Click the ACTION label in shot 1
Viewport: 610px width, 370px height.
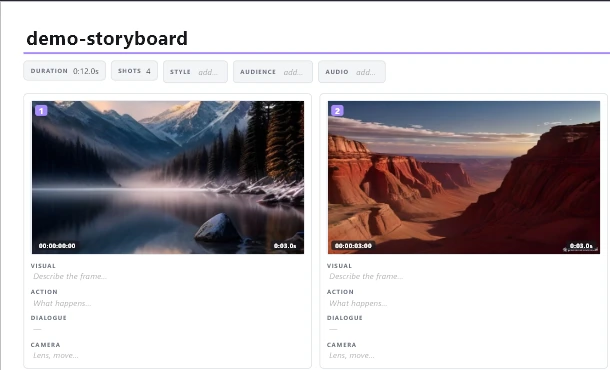click(44, 292)
